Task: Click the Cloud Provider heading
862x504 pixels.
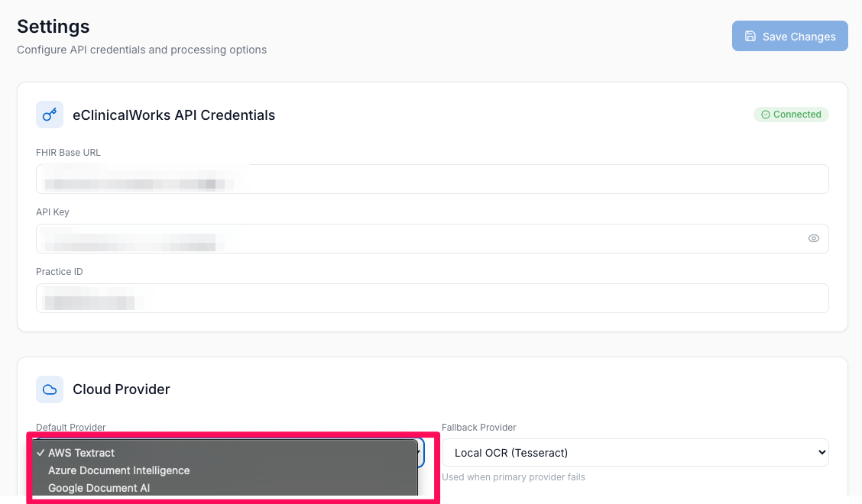Action: pyautogui.click(x=122, y=389)
